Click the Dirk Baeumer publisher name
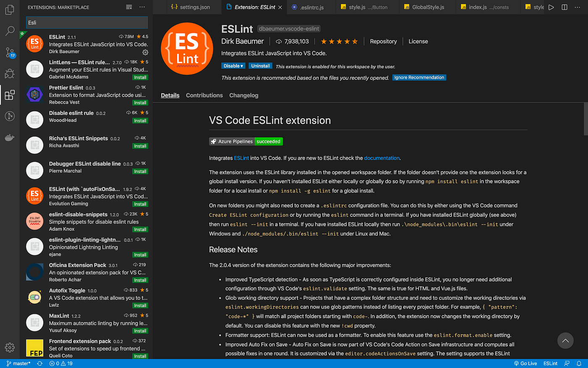The image size is (588, 368). pos(242,41)
